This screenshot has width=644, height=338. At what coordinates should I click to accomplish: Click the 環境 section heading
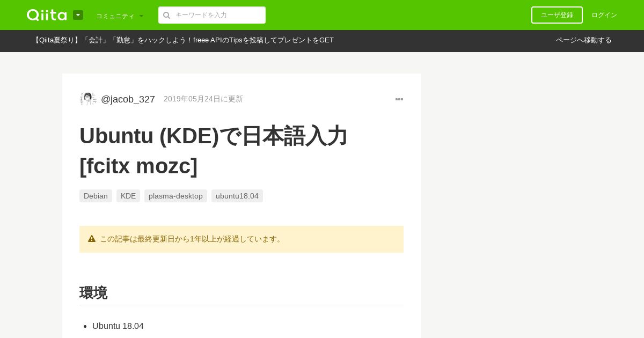coord(93,293)
